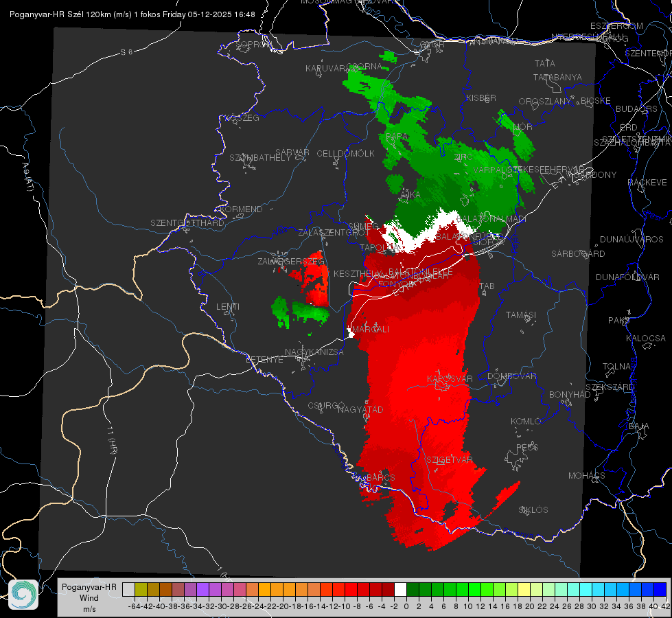The image size is (672, 618).
Task: Click the TAB city label
Action: pyautogui.click(x=487, y=286)
